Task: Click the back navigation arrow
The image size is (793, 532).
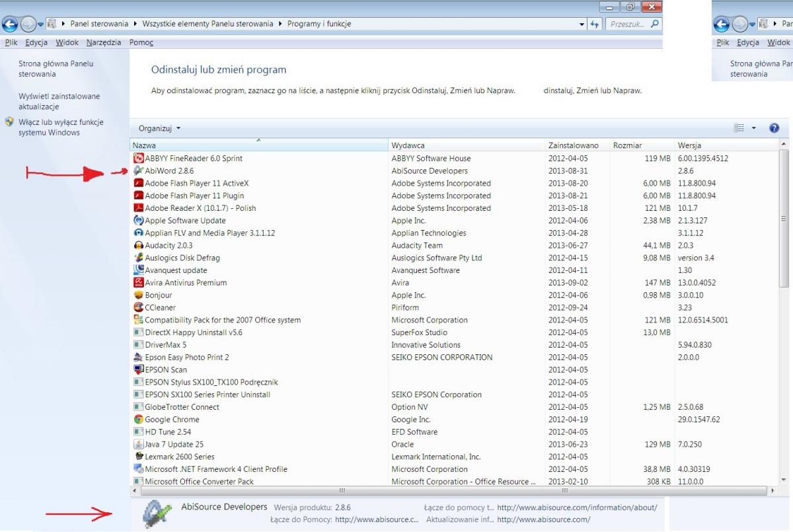Action: point(11,24)
